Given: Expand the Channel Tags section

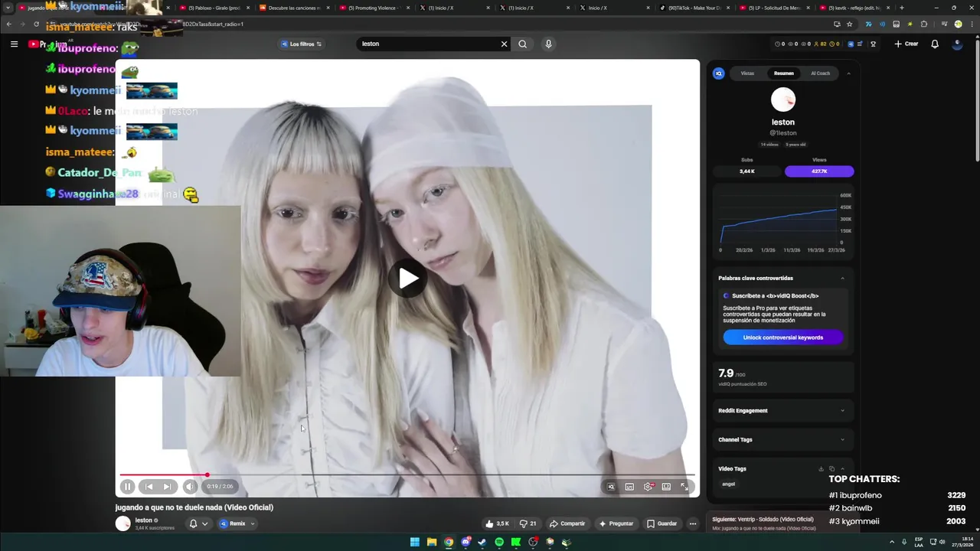Looking at the screenshot, I should coord(782,439).
